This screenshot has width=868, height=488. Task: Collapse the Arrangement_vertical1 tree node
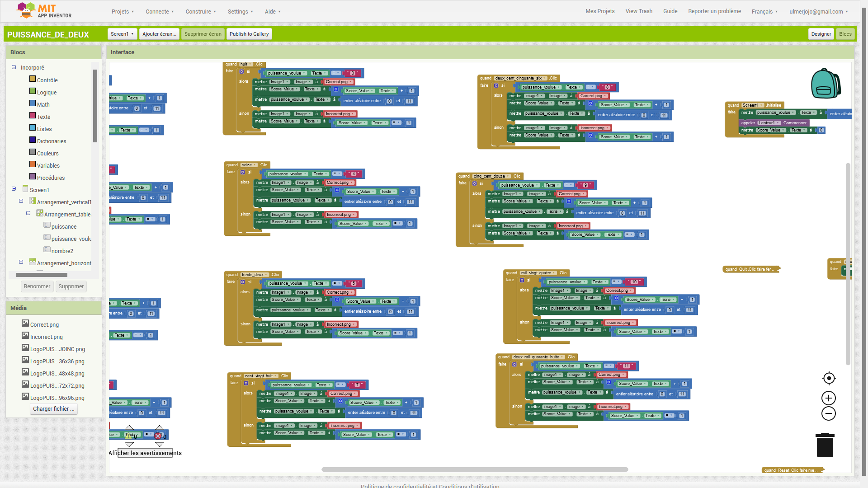pyautogui.click(x=21, y=201)
